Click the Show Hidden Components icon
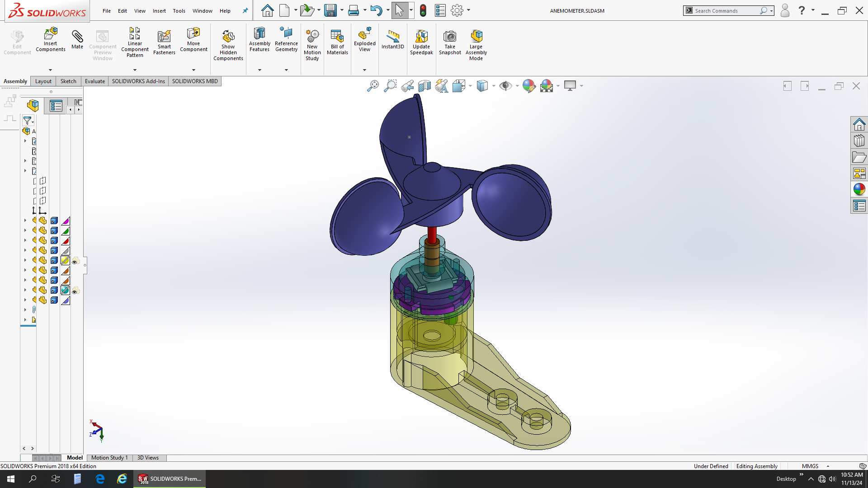 click(228, 45)
